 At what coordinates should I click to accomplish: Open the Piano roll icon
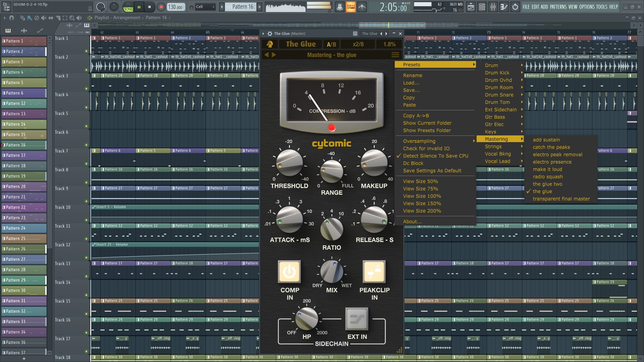pyautogui.click(x=504, y=7)
